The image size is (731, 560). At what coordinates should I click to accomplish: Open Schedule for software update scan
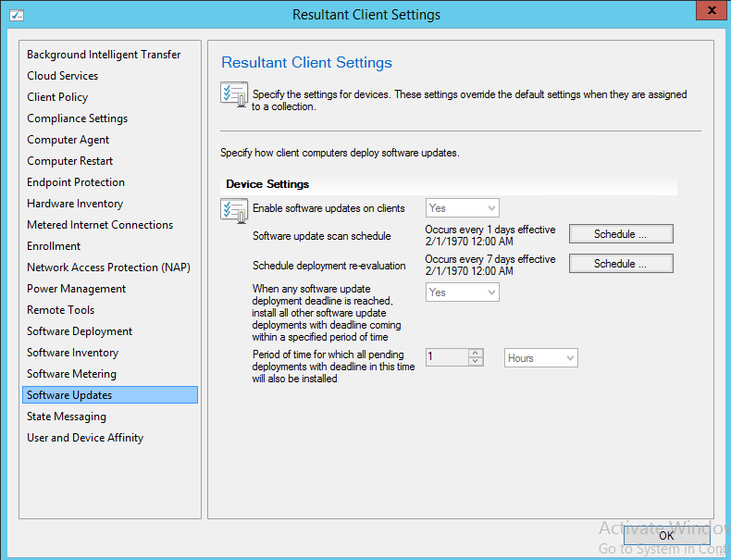pos(620,234)
